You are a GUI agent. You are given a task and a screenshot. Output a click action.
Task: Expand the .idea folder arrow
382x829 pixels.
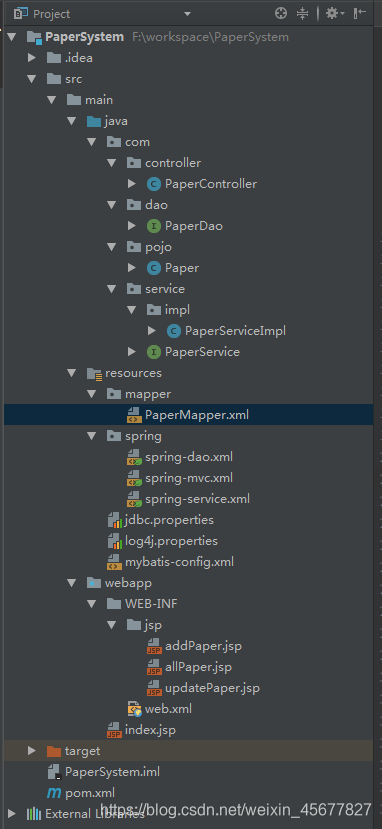[x=32, y=58]
